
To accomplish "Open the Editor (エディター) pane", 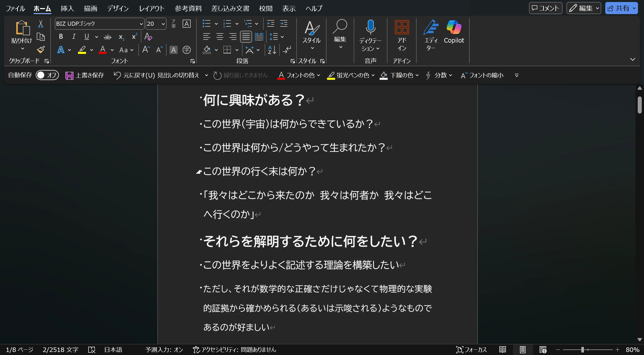I will (431, 35).
